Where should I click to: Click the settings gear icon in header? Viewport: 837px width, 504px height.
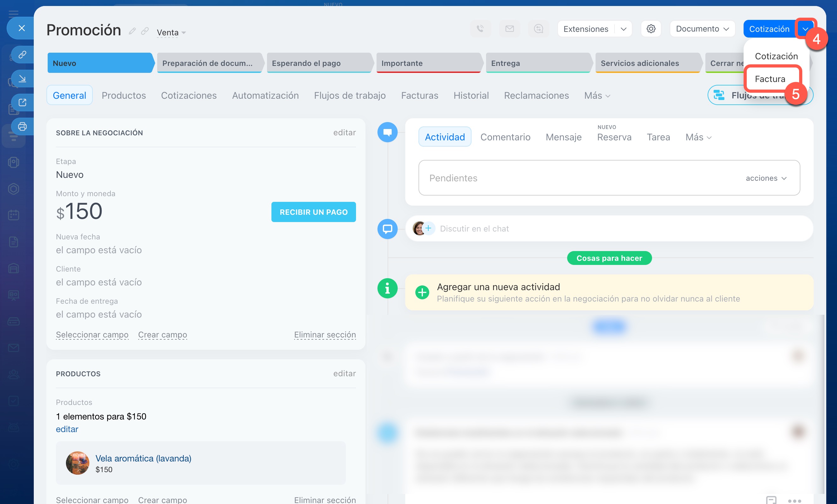(x=650, y=29)
